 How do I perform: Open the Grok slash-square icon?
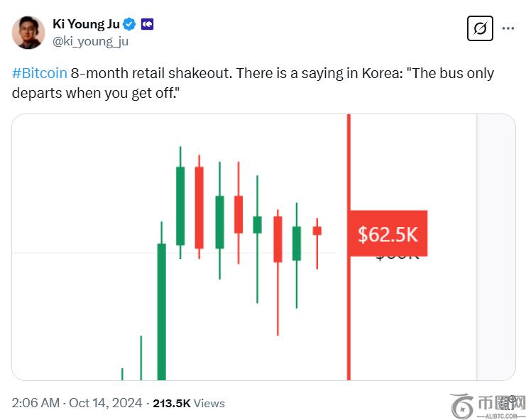(480, 28)
